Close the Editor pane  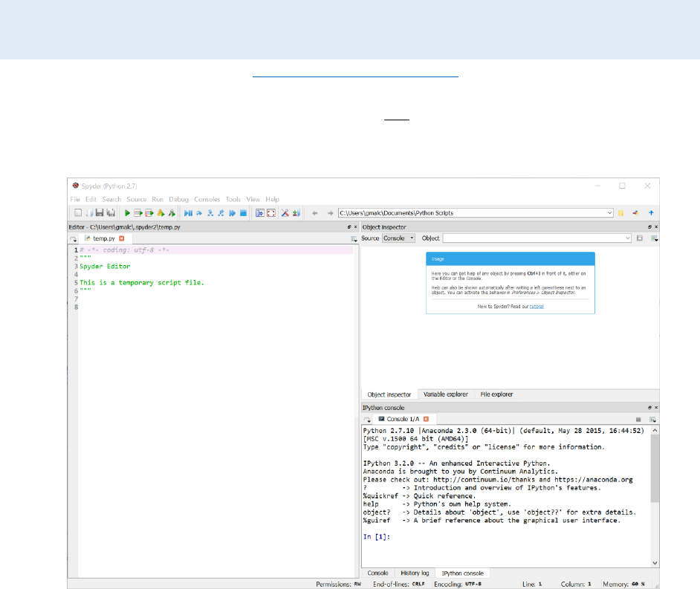355,227
